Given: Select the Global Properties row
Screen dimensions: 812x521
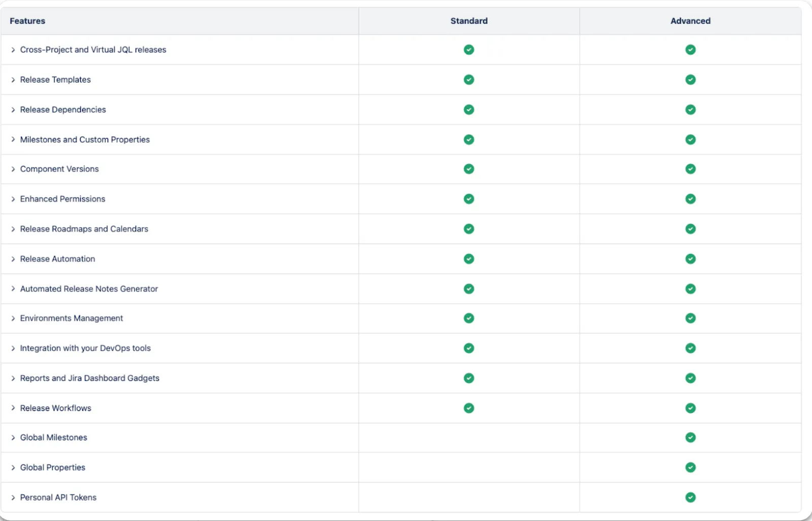Looking at the screenshot, I should [52, 467].
